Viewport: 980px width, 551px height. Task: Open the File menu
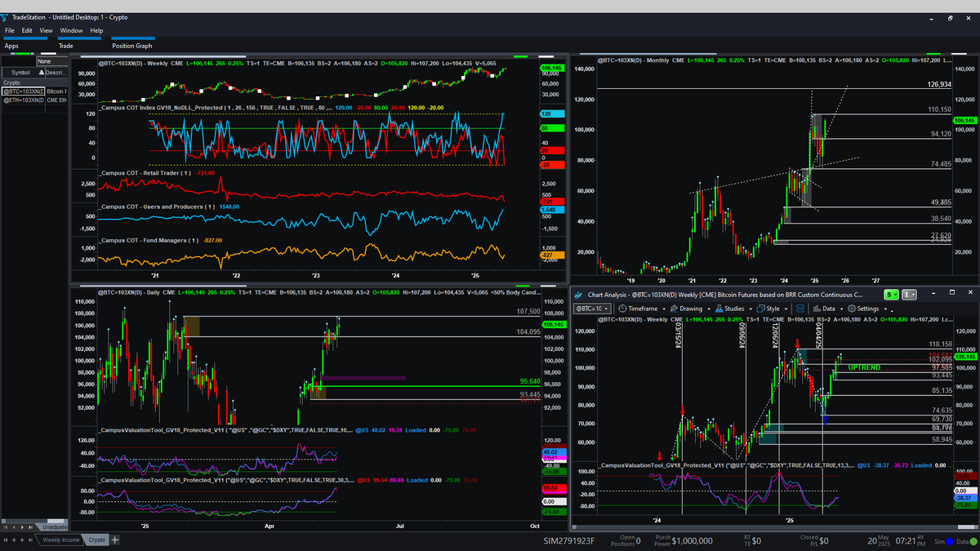[10, 30]
